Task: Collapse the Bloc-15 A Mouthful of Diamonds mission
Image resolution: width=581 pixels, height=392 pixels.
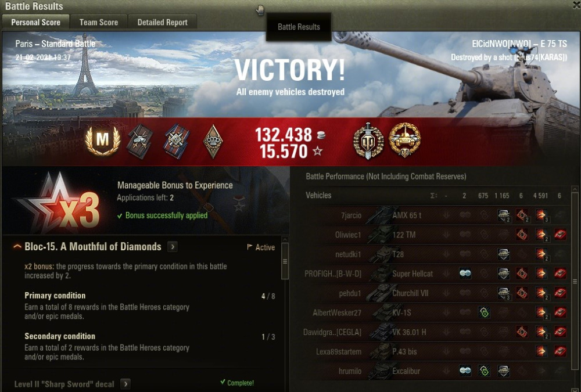Action: coord(17,247)
